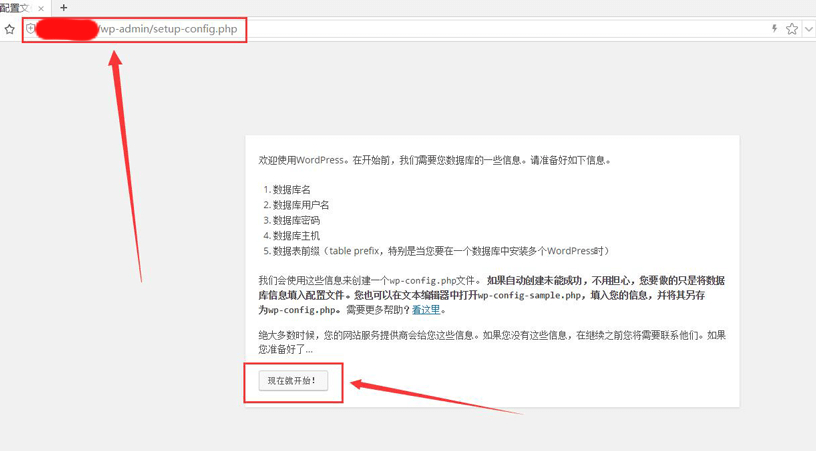Open a new tab with plus icon

[x=64, y=7]
